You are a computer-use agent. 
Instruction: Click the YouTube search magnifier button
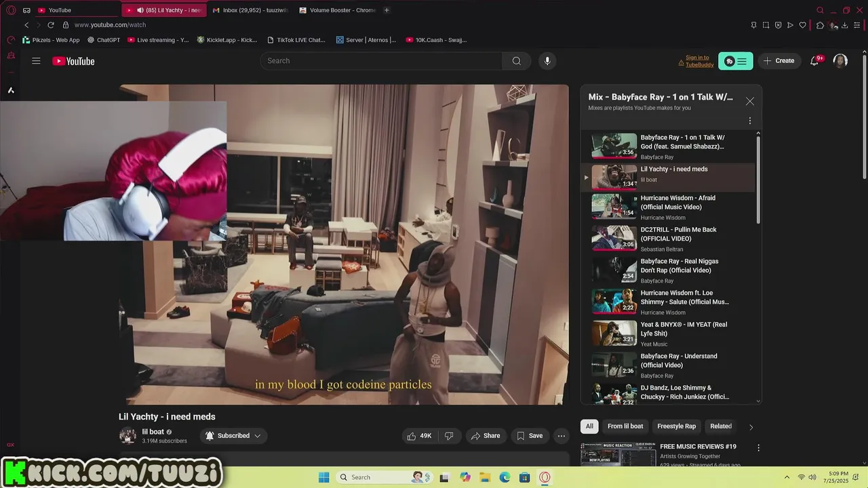pos(517,61)
